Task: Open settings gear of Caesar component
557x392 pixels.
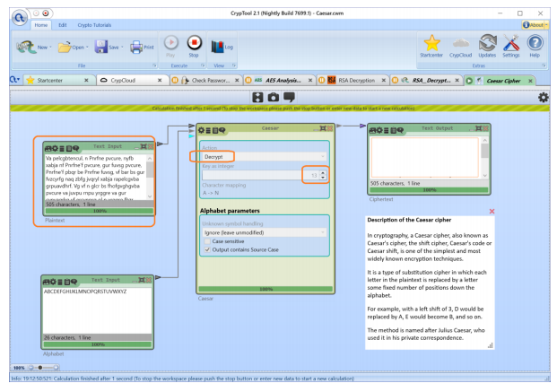Action: pyautogui.click(x=202, y=130)
